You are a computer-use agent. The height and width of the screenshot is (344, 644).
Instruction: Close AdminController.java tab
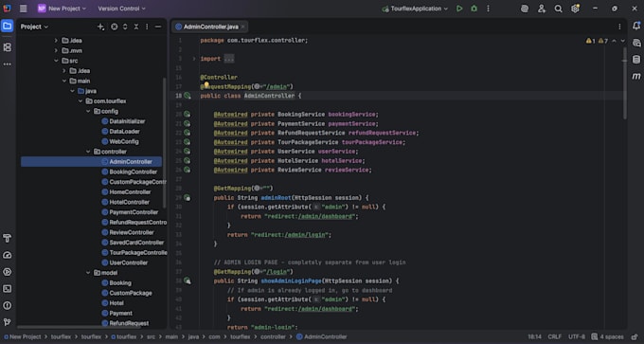click(x=242, y=27)
